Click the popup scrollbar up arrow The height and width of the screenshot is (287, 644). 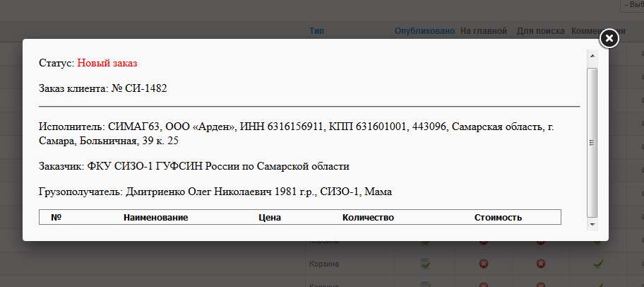coord(592,55)
